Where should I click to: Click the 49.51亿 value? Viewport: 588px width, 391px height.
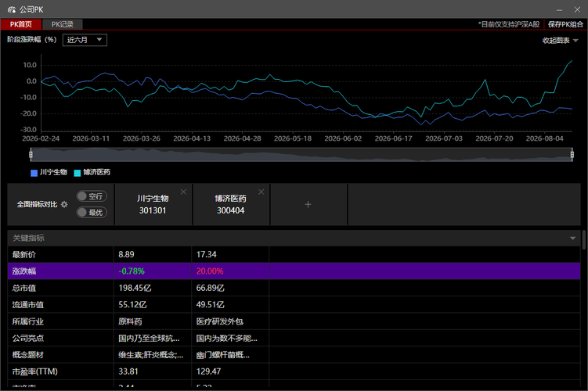[210, 305]
